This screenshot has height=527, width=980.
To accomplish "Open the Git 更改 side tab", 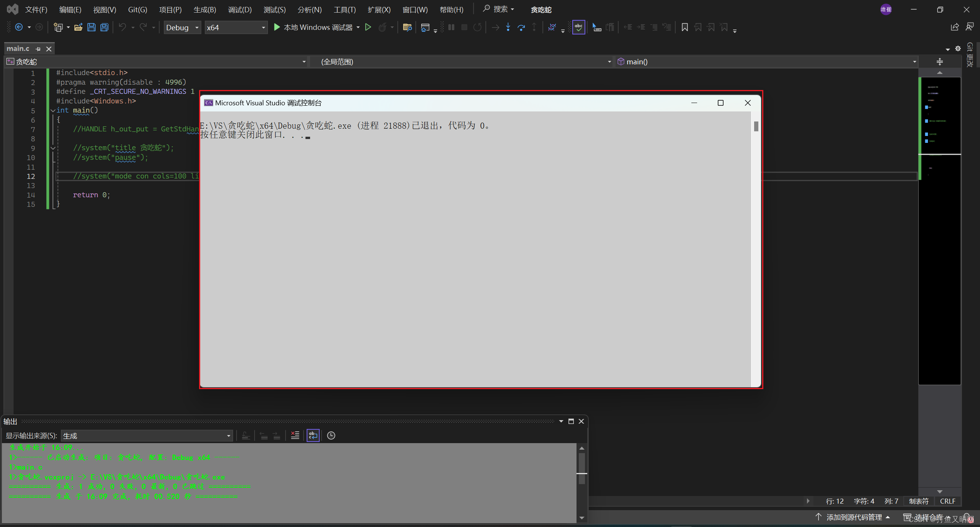I will 970,55.
